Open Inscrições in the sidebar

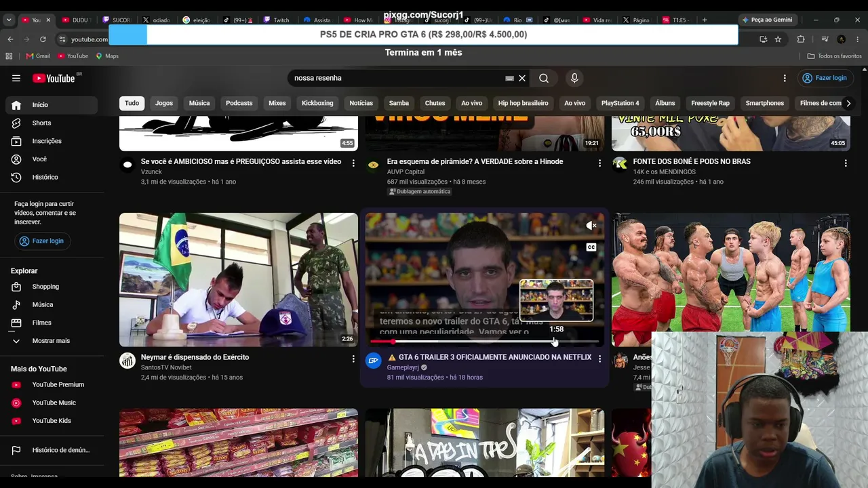pos(52,141)
